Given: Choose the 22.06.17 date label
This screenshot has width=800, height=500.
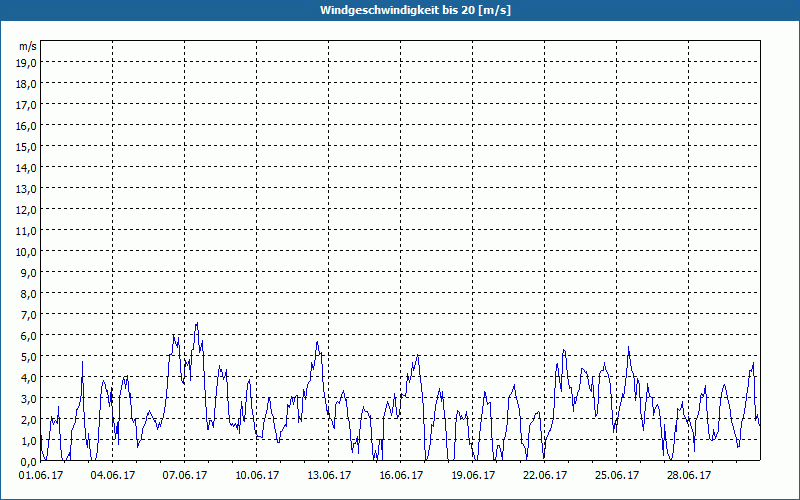Looking at the screenshot, I should [545, 476].
